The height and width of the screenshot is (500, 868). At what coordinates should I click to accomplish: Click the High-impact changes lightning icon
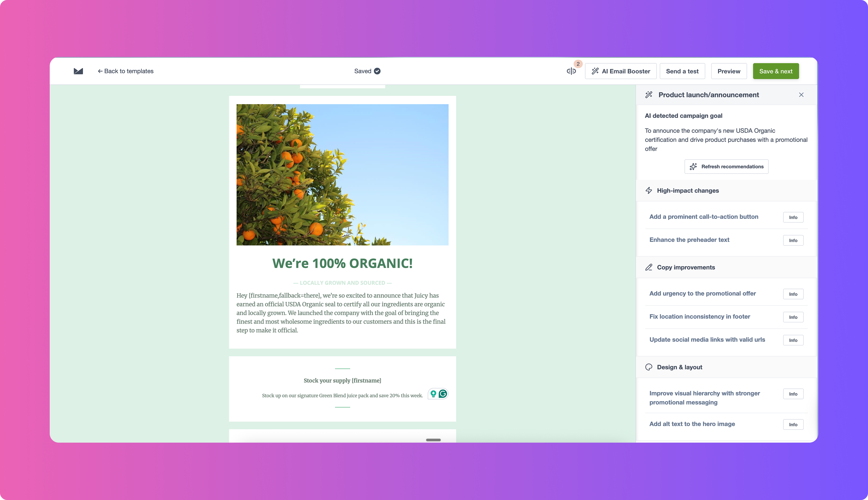pos(649,191)
